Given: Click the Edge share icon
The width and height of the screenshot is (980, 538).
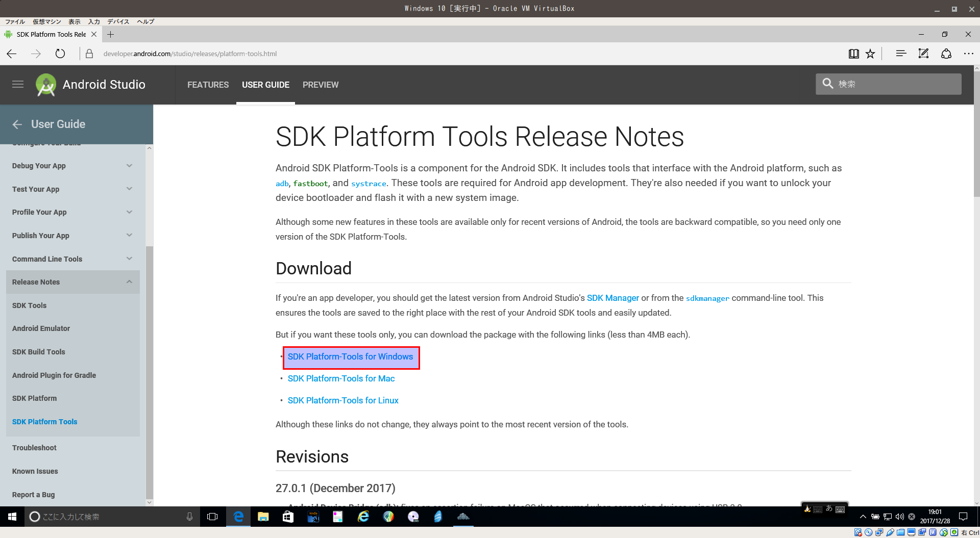Looking at the screenshot, I should (946, 54).
